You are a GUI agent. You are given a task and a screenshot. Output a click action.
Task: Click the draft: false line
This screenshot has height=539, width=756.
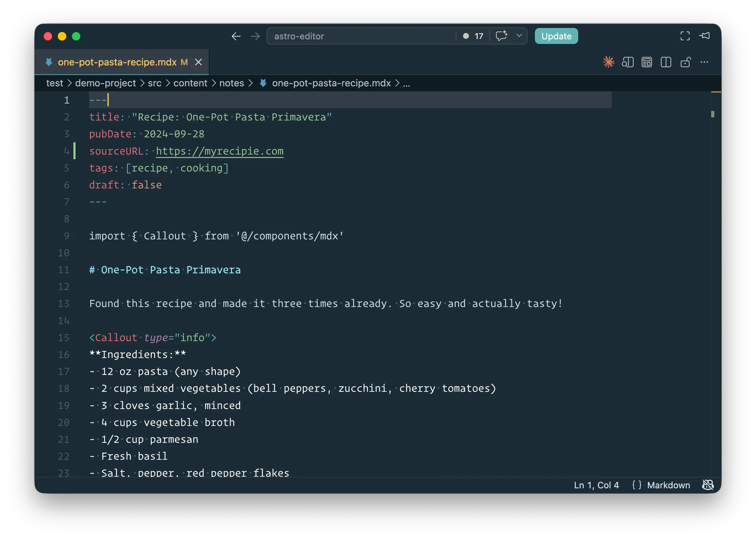125,185
